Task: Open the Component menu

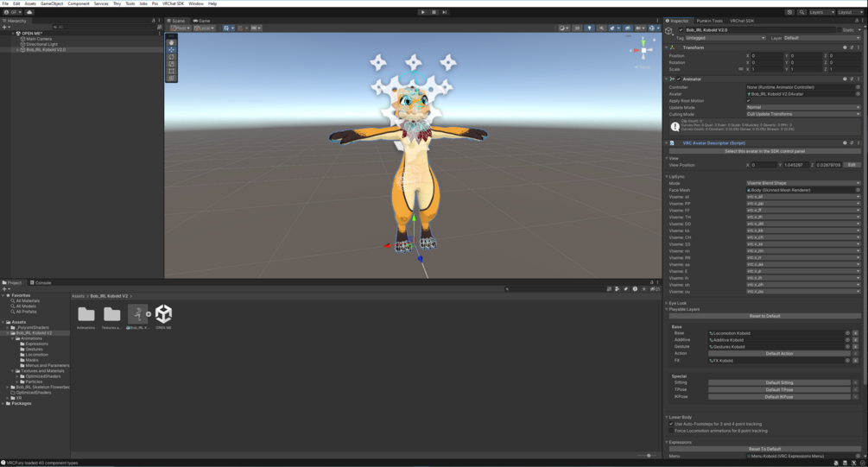Action: coord(79,3)
